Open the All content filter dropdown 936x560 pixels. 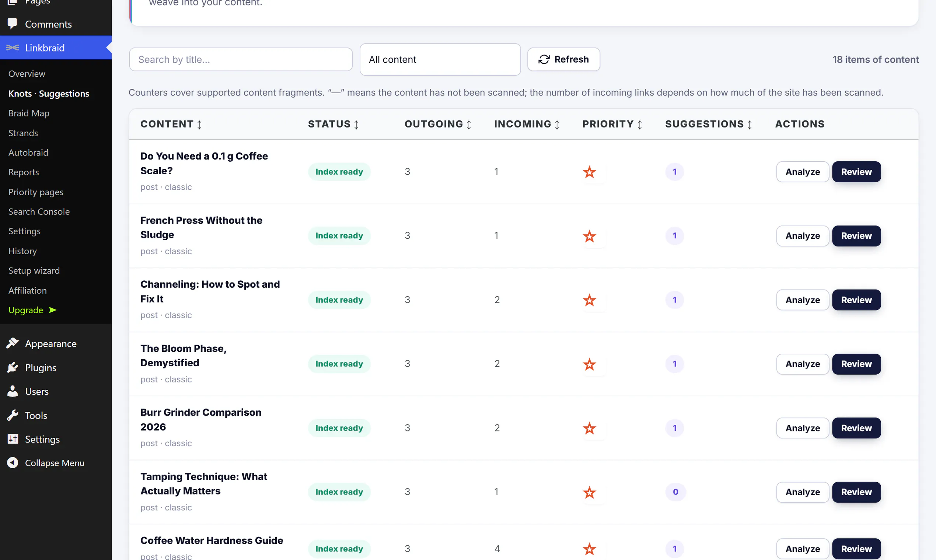440,59
